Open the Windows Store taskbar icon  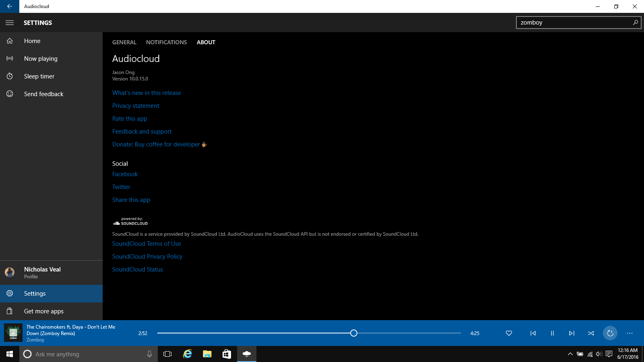[x=227, y=354]
